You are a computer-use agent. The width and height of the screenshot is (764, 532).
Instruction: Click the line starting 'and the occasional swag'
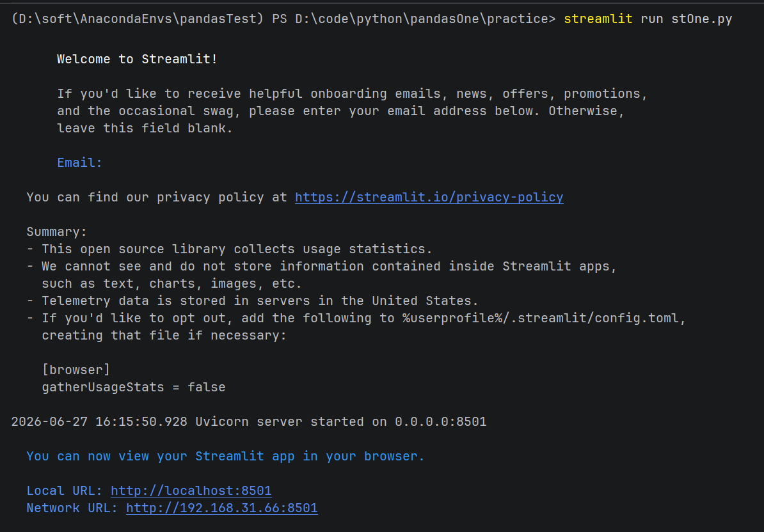click(340, 111)
